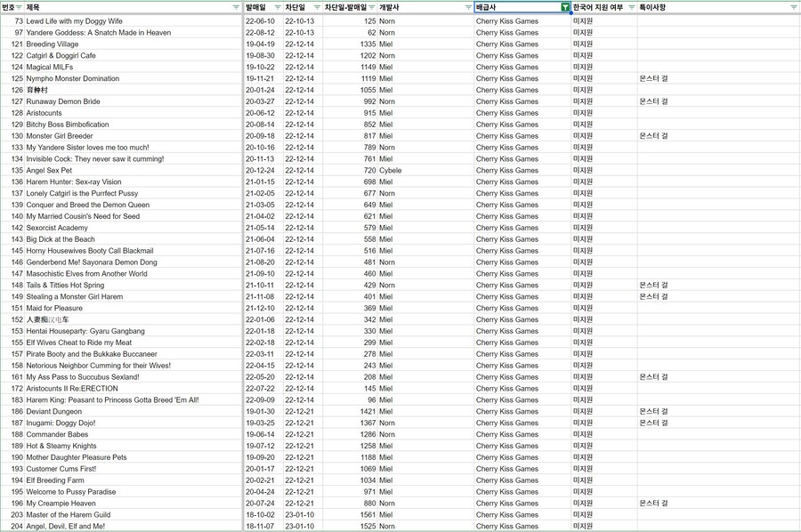Select day-difference cell 1202
The image size is (801, 532).
coord(368,55)
